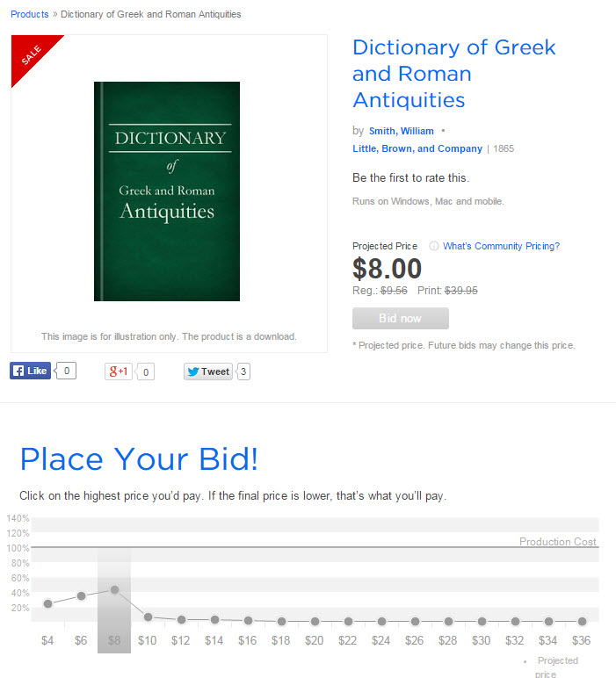Open publisher link Little, Brown, and Company
The height and width of the screenshot is (678, 616).
pyautogui.click(x=417, y=148)
